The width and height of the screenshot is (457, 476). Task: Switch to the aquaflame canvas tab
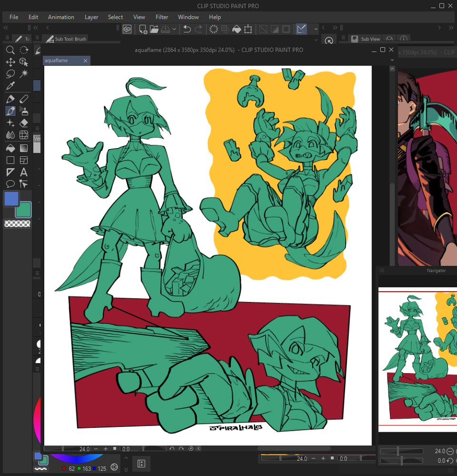click(x=57, y=61)
